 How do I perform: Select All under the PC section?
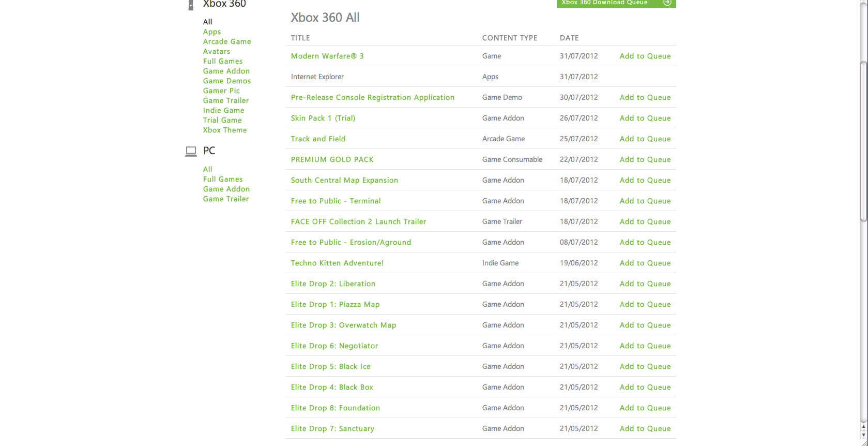pyautogui.click(x=208, y=169)
